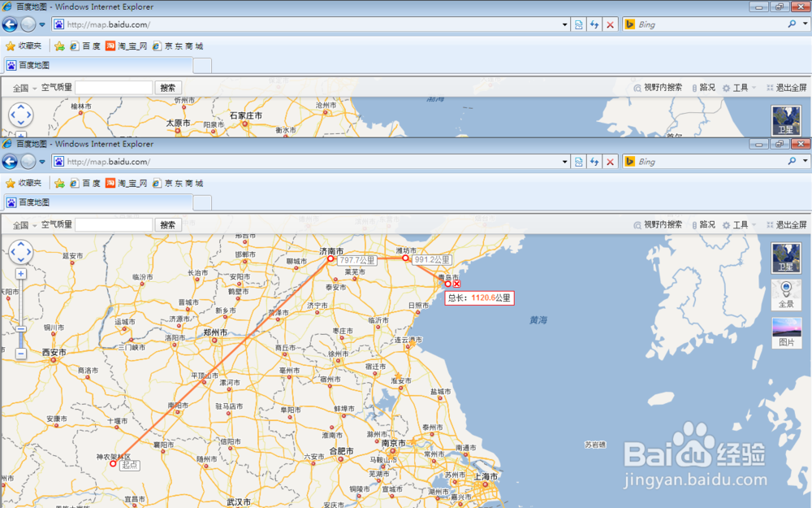Switch to 卫星 view in the upper window

pyautogui.click(x=786, y=121)
